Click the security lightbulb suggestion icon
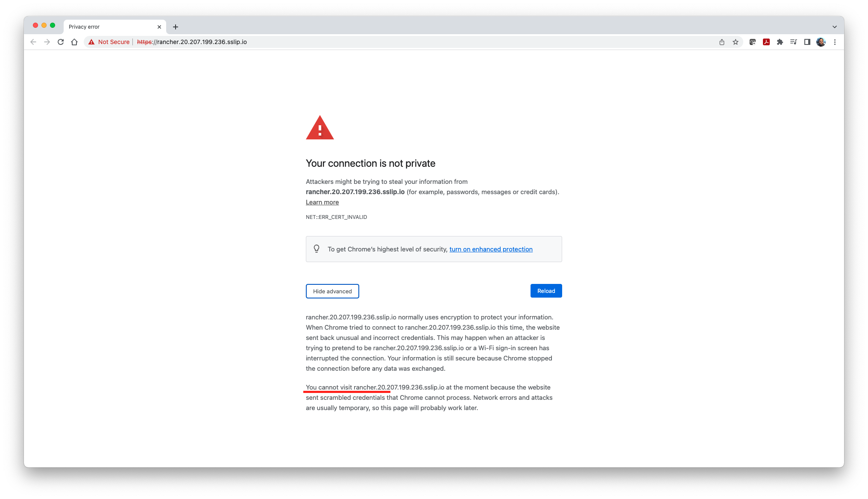The width and height of the screenshot is (868, 499). [x=317, y=249]
